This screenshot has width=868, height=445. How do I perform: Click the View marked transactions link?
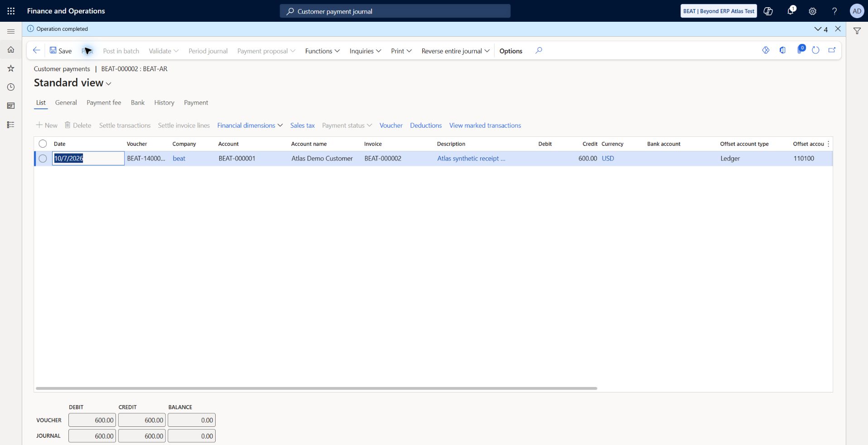[x=485, y=126]
